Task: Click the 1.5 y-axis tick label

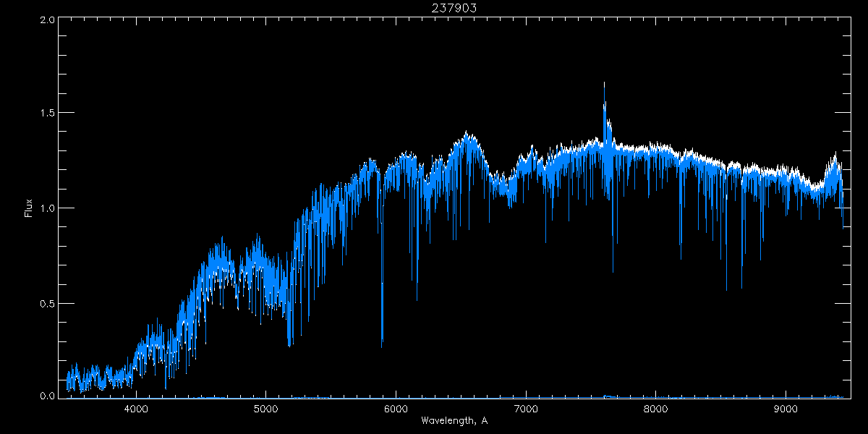Action: pyautogui.click(x=46, y=114)
